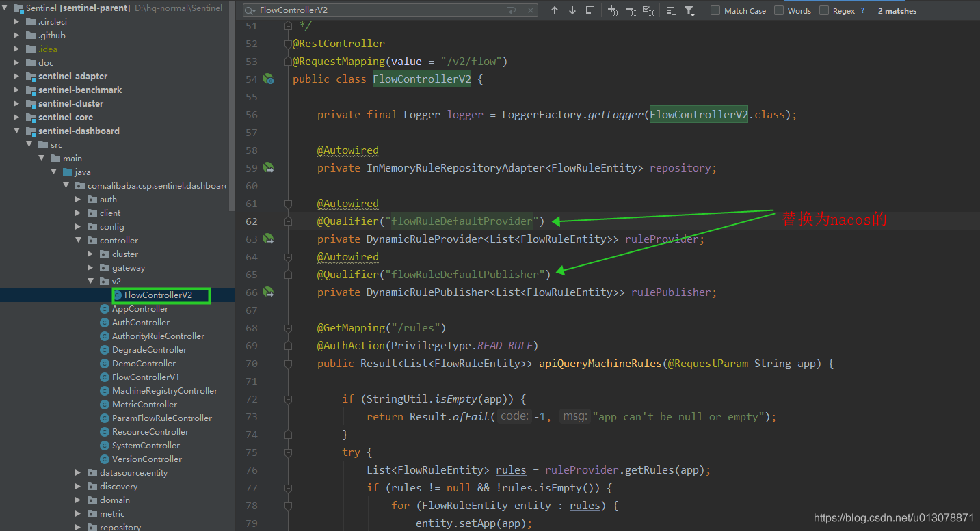Image resolution: width=980 pixels, height=531 pixels.
Task: Clear the search field with the X icon
Action: [x=531, y=10]
